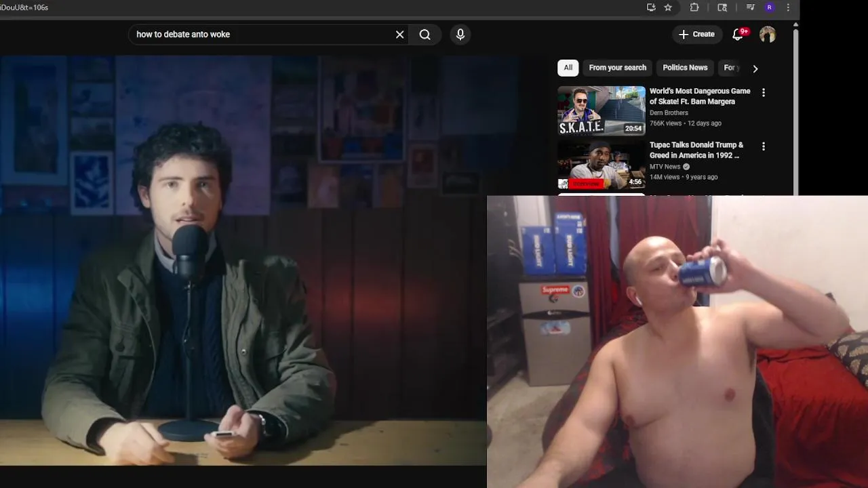
Task: Click '14M views • 9 years ago' text
Action: click(x=684, y=177)
